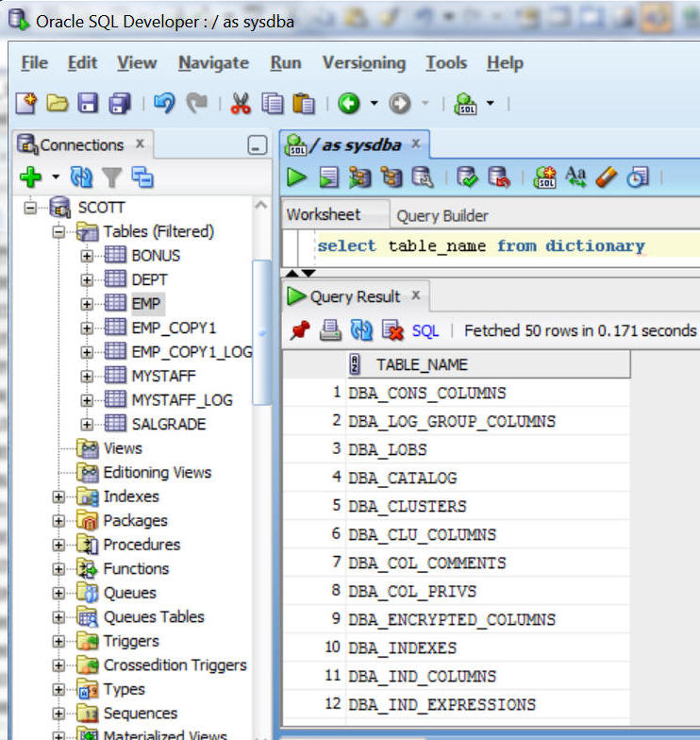
Task: Click the Run Script icon
Action: point(327,177)
